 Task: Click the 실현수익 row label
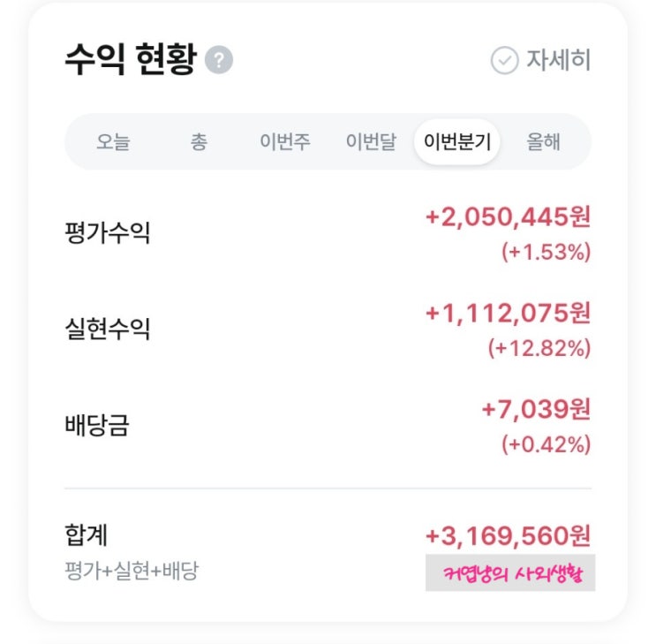[x=108, y=330]
